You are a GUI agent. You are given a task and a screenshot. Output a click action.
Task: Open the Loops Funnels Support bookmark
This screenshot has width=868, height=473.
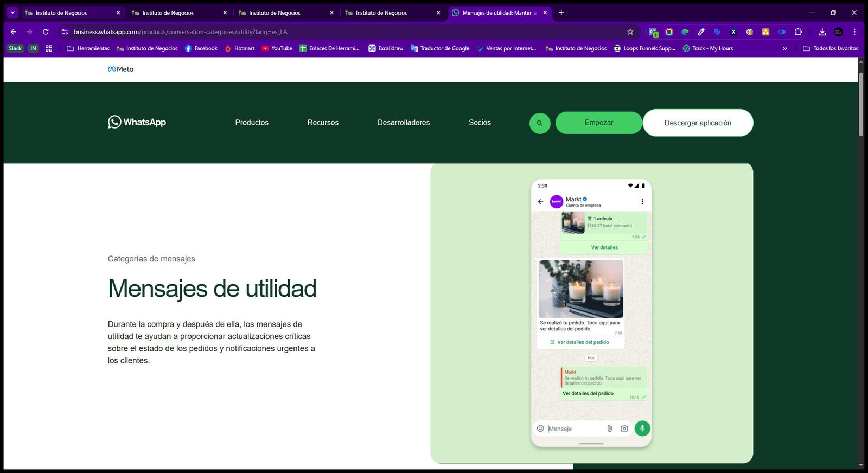(644, 48)
